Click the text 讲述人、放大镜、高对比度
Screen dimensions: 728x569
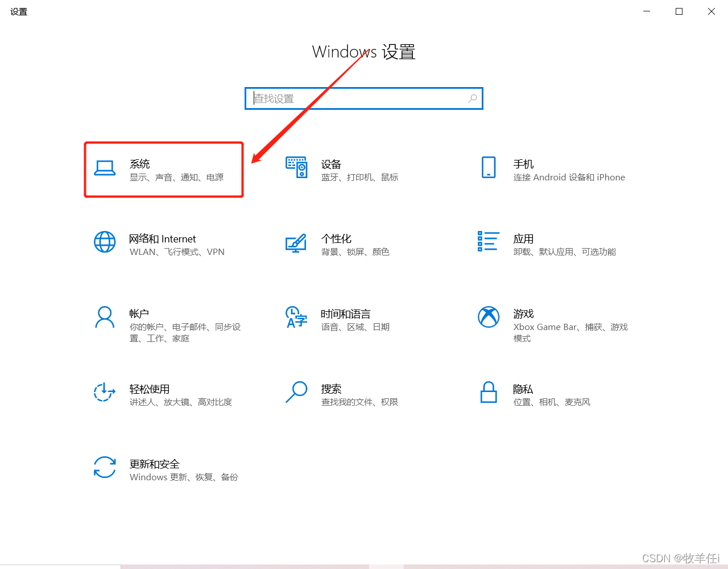pos(181,402)
